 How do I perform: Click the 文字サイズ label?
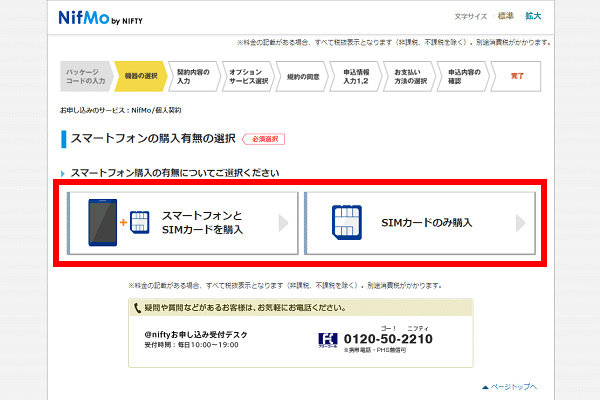point(471,16)
